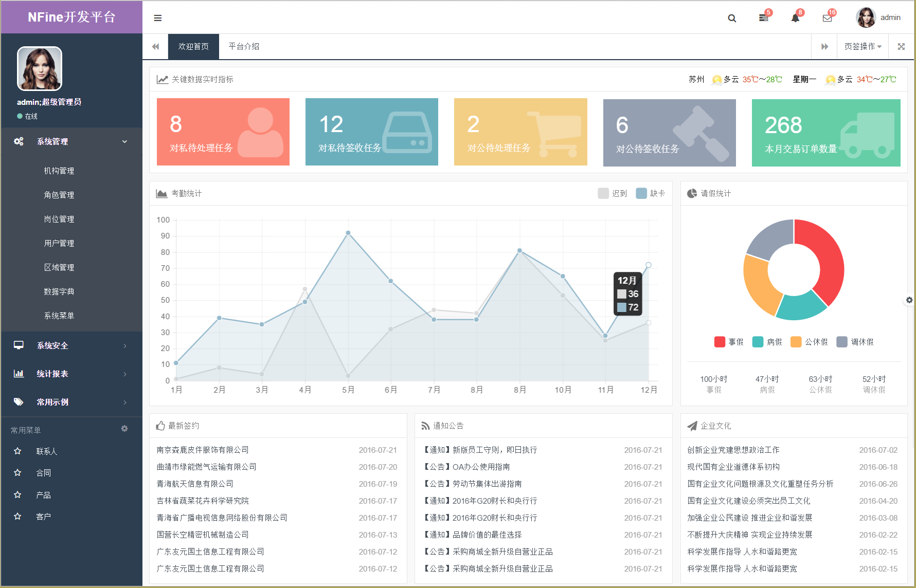
Task: Click the admin avatar thumbnail
Action: pyautogui.click(x=866, y=17)
